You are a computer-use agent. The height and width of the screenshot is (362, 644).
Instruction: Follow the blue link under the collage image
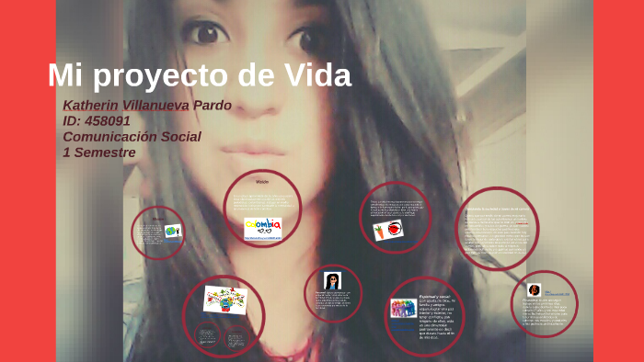tap(220, 316)
